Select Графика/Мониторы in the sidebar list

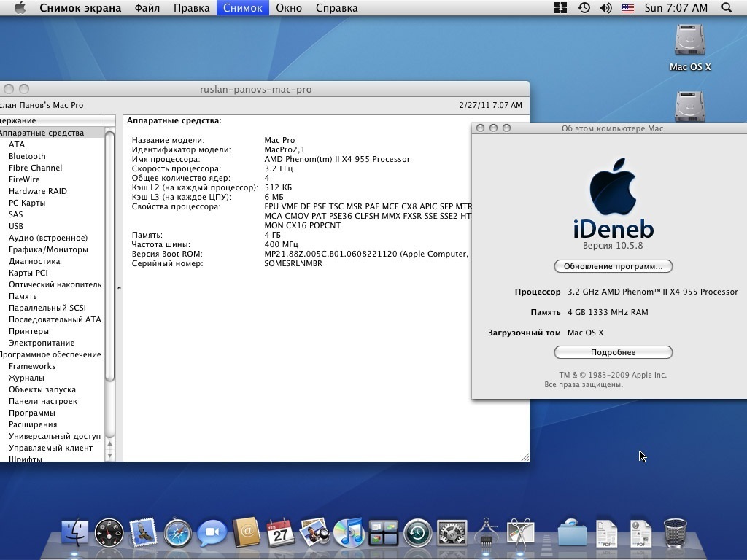pos(48,249)
